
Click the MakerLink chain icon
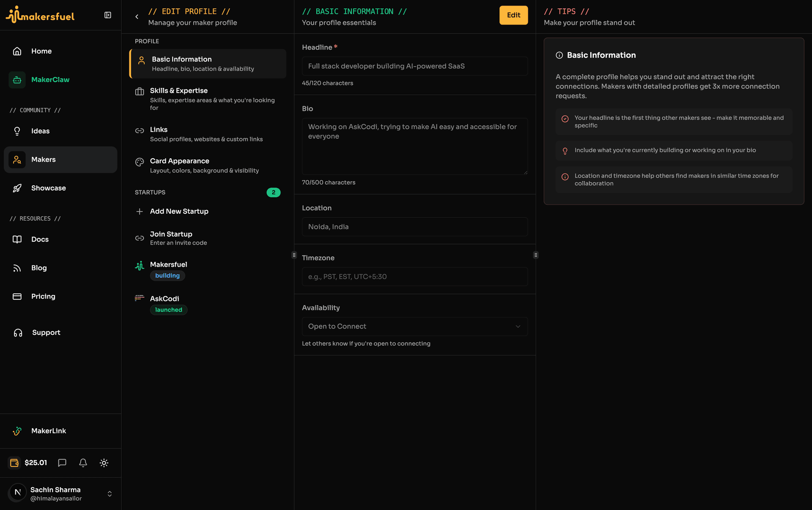click(17, 431)
